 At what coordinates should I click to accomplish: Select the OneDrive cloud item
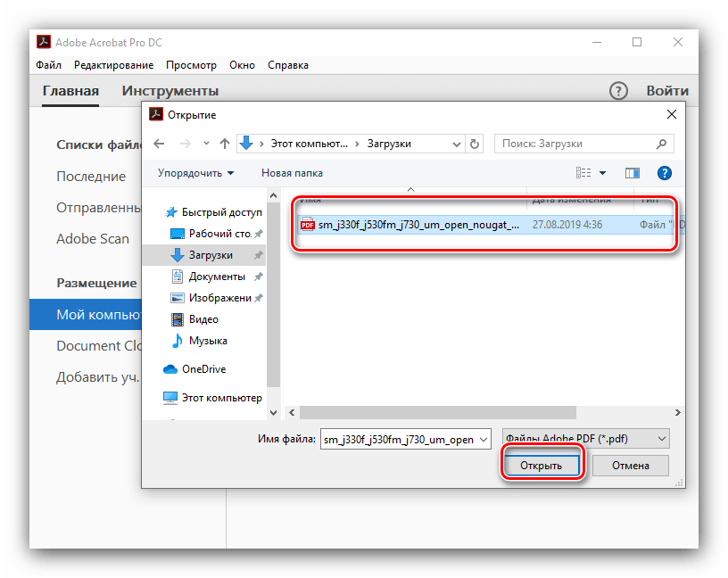(x=203, y=369)
